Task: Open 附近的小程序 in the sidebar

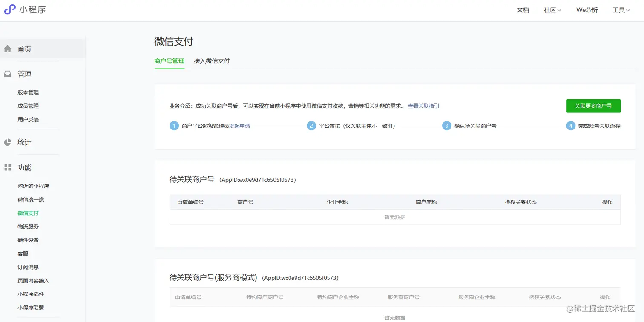Action: coord(34,186)
